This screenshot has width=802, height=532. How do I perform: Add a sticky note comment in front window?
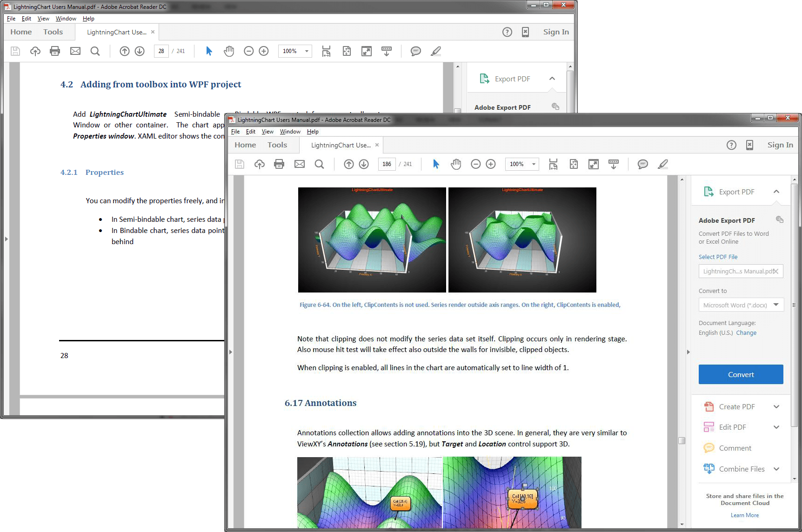click(x=643, y=164)
